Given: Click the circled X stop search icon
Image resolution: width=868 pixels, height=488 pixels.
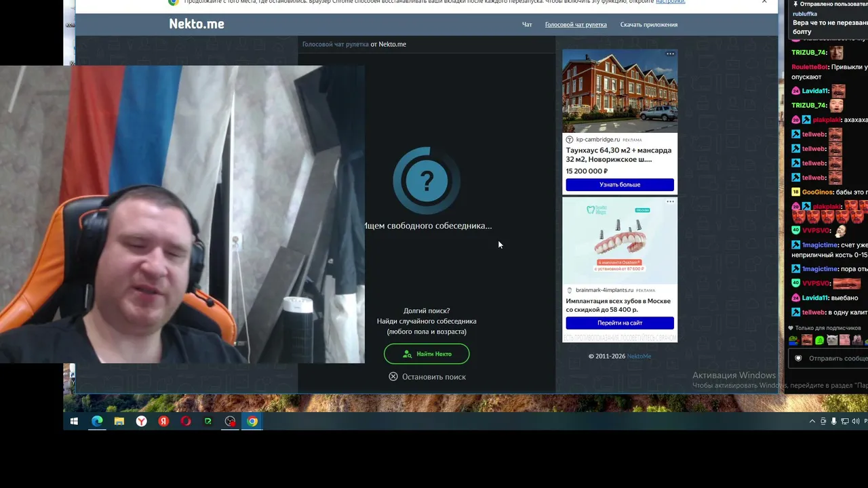Looking at the screenshot, I should point(393,377).
